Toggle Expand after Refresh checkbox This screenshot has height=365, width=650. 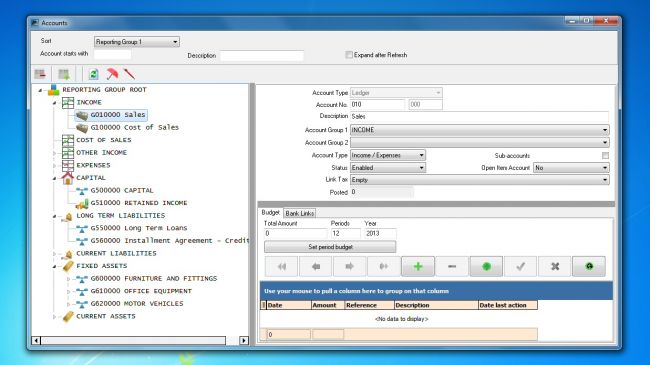[x=349, y=55]
